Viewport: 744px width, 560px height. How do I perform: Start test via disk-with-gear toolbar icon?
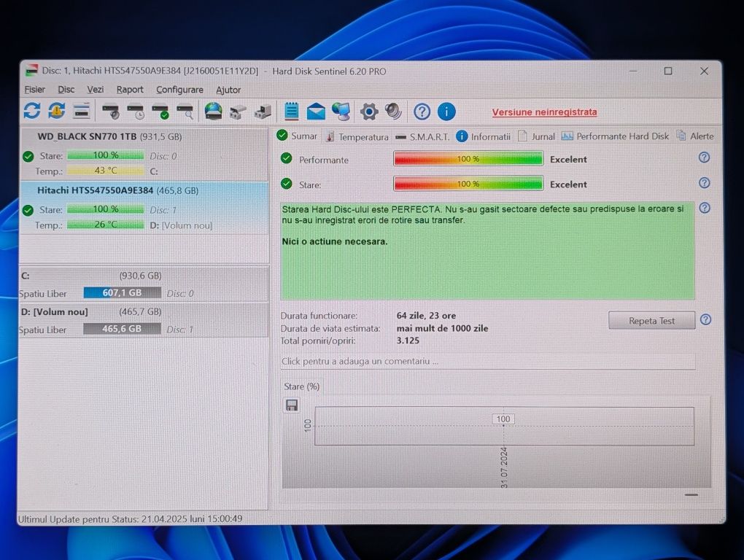tap(111, 112)
